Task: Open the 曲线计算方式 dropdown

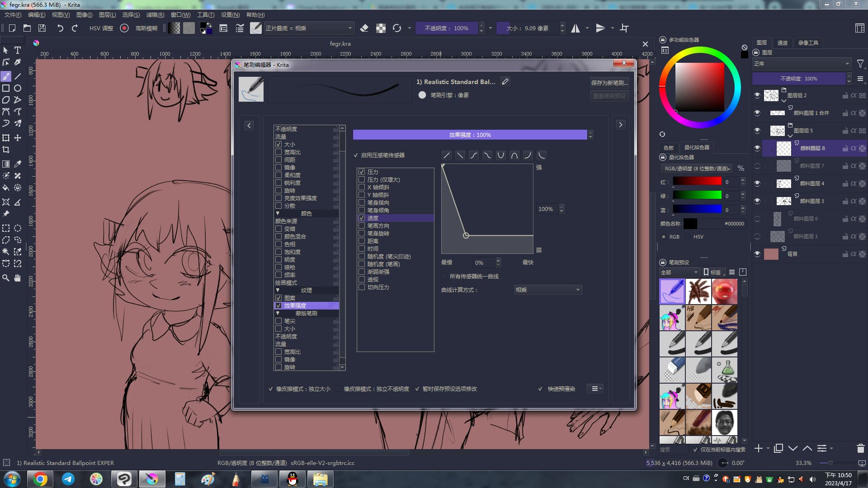Action: tap(547, 290)
